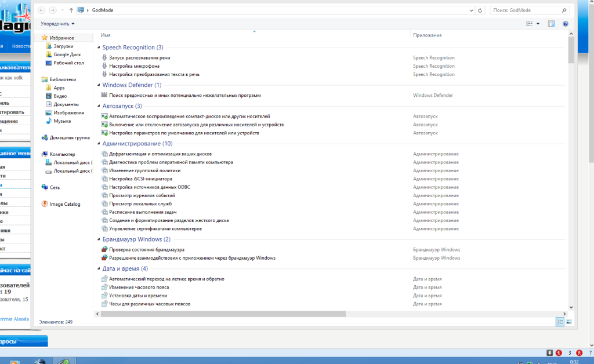Screen dimensions: 594x364
Task: Click icon of Дефрагментация и оптимизация ваших дисков
Action: [x=104, y=154]
